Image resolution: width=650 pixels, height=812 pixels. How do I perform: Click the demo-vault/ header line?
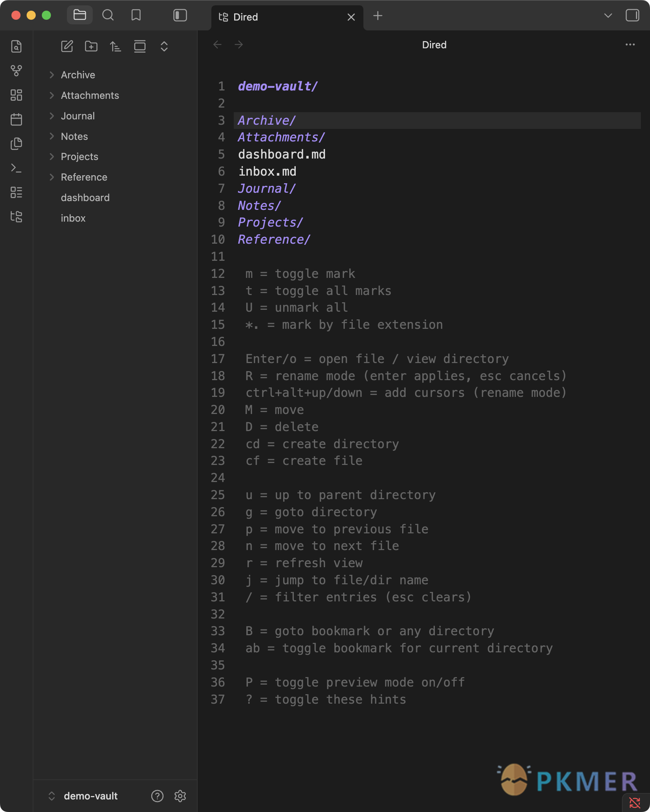[277, 86]
